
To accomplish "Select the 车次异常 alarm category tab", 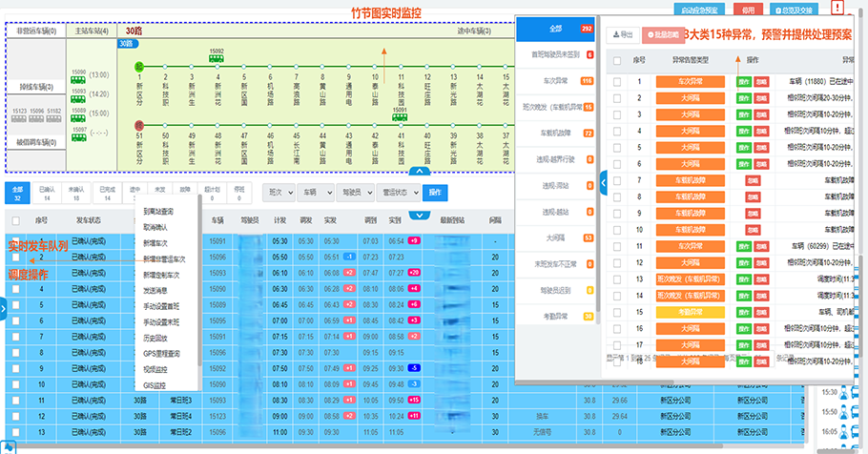I will (x=558, y=81).
